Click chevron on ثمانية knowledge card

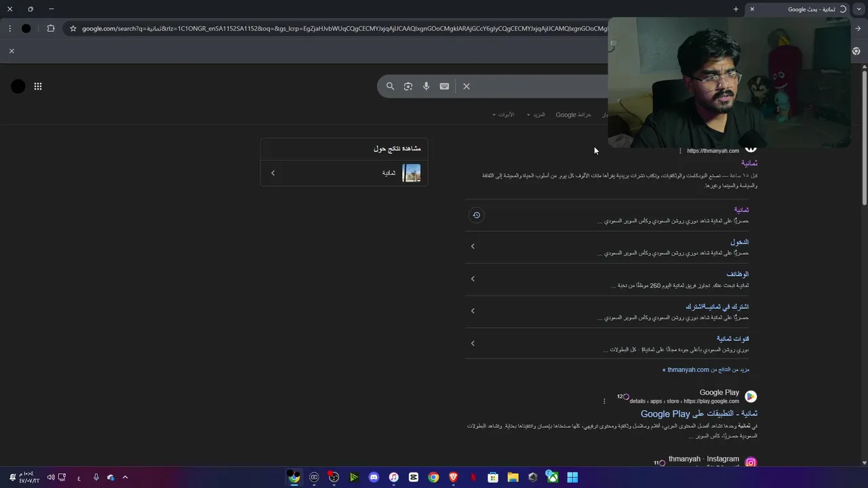coord(273,173)
